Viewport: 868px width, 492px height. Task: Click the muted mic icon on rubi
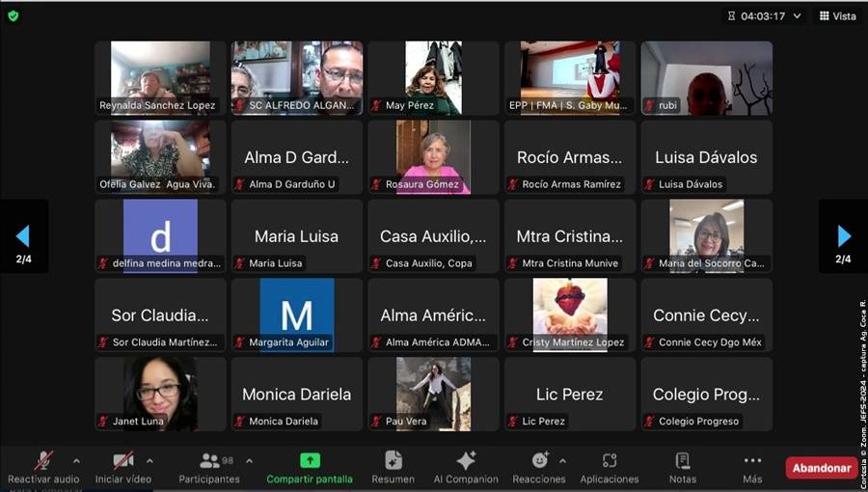click(650, 105)
